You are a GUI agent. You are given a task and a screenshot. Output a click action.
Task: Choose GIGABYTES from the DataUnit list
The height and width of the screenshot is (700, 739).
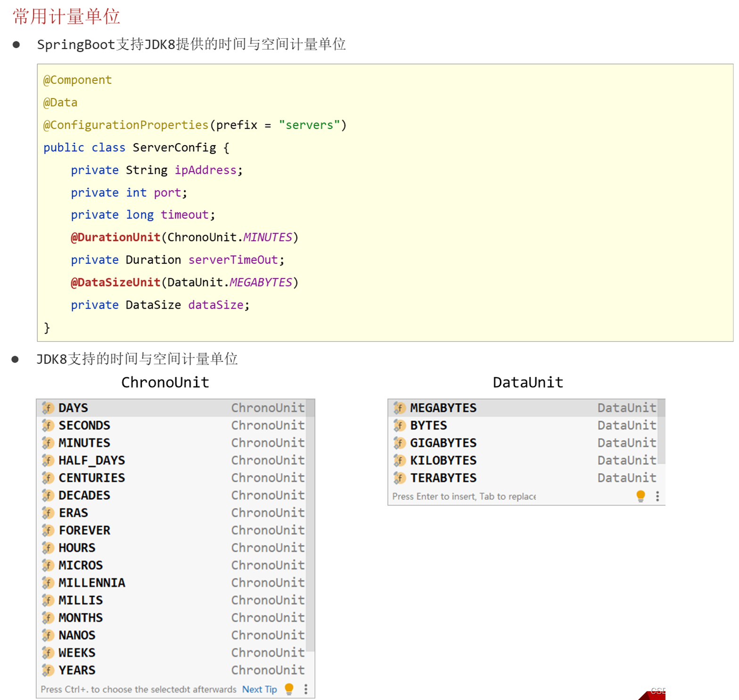click(523, 442)
